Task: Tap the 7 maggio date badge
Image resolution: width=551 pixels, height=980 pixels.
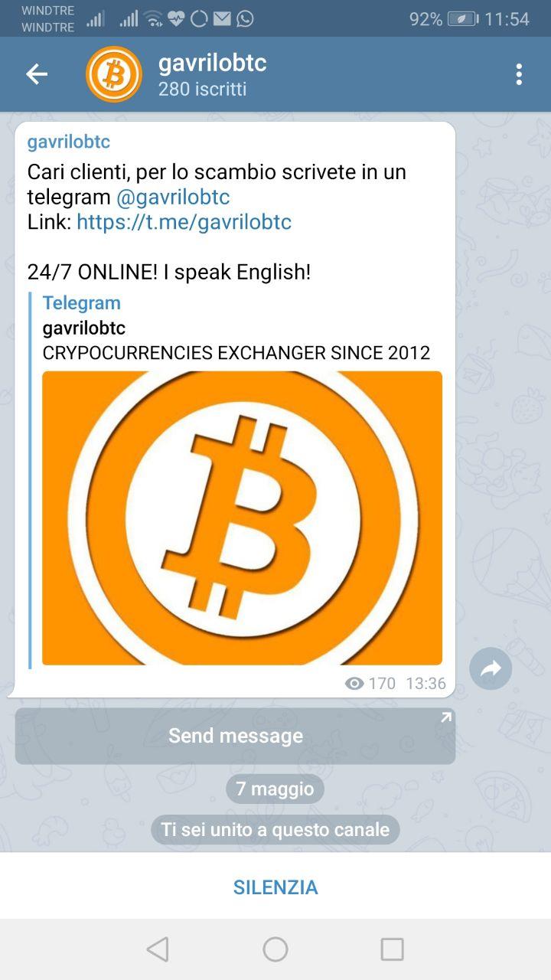Action: (275, 789)
